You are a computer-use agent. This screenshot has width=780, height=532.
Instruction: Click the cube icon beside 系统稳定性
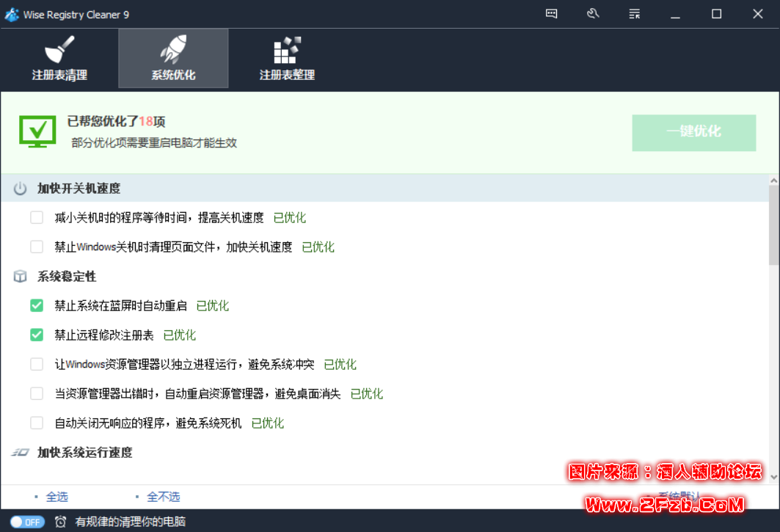point(20,276)
